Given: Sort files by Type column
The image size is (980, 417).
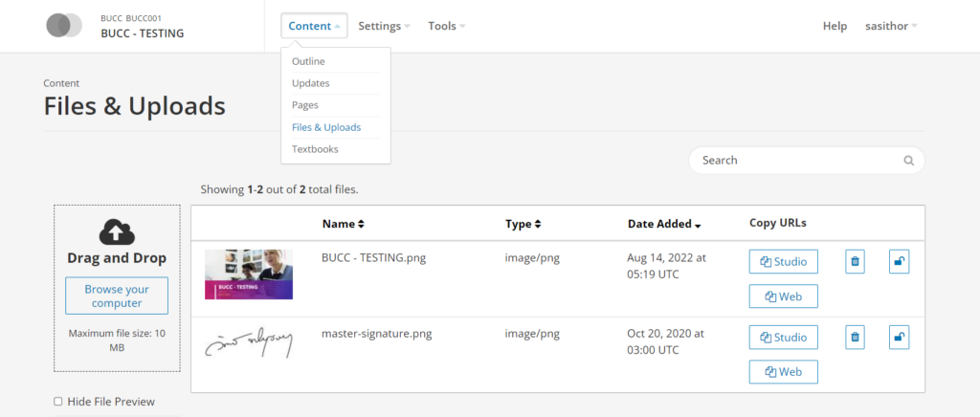Looking at the screenshot, I should point(523,224).
